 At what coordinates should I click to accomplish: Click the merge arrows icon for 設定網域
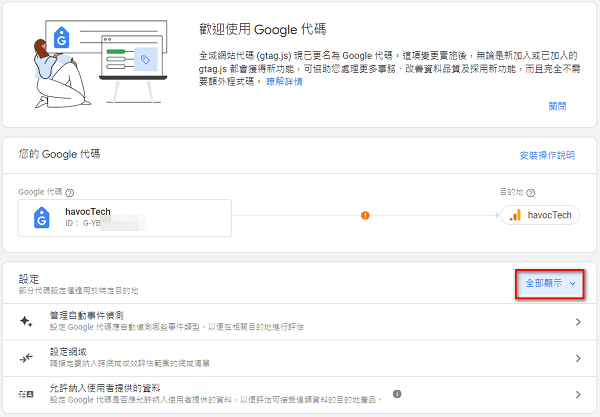click(x=25, y=358)
